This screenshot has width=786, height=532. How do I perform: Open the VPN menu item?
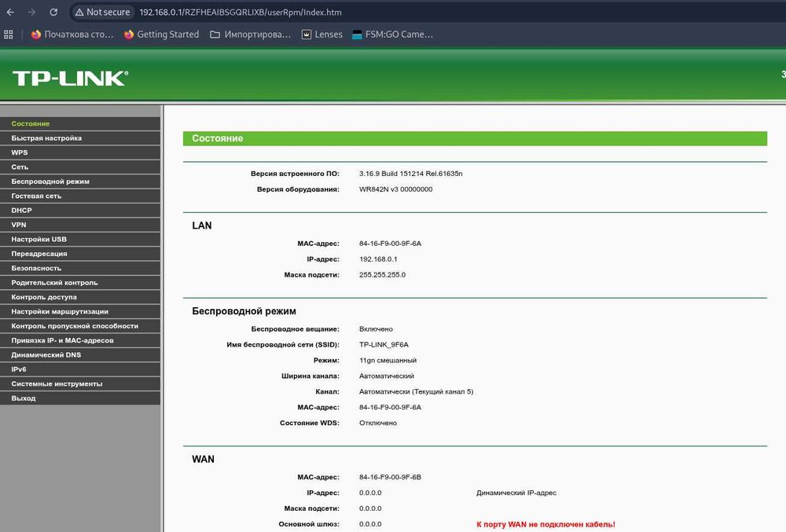click(80, 225)
